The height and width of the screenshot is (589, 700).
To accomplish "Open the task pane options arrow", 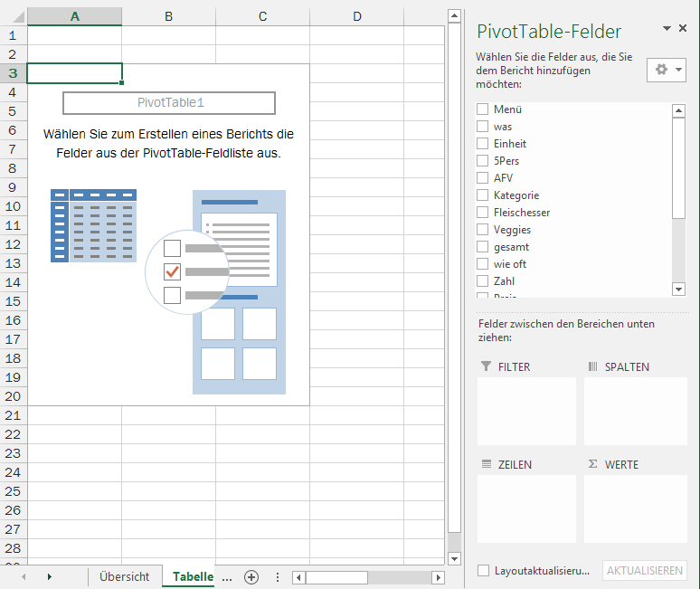I will (667, 29).
